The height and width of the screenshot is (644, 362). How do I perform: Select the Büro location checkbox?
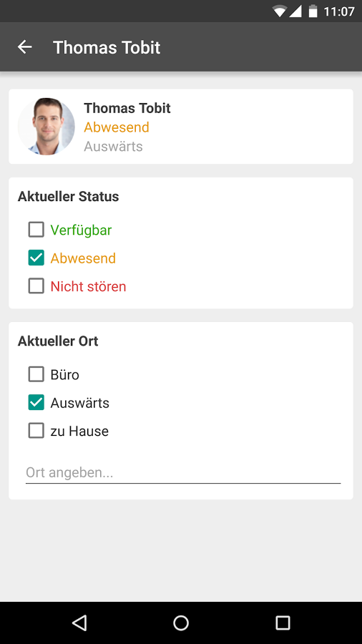(x=36, y=374)
